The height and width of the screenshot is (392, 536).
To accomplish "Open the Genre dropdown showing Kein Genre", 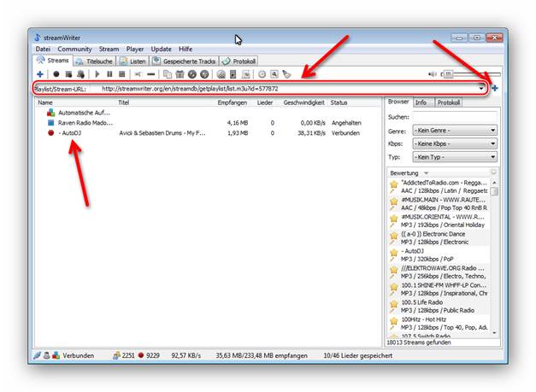I will 455,131.
